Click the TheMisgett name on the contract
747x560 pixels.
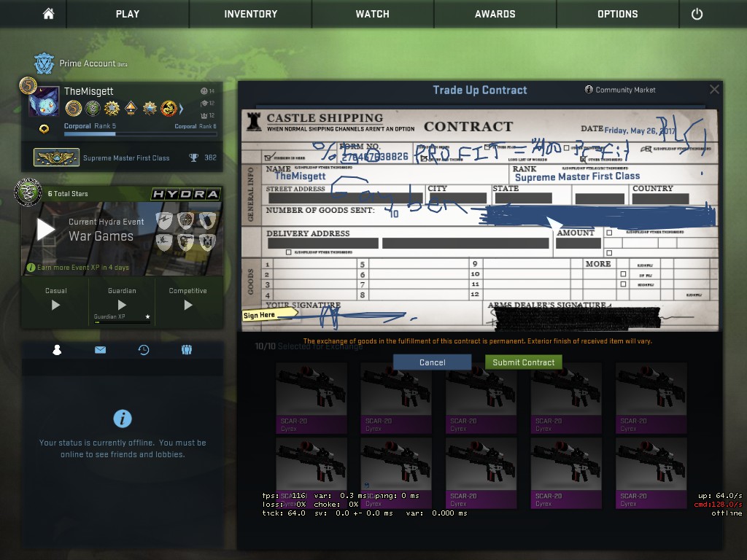tap(300, 176)
